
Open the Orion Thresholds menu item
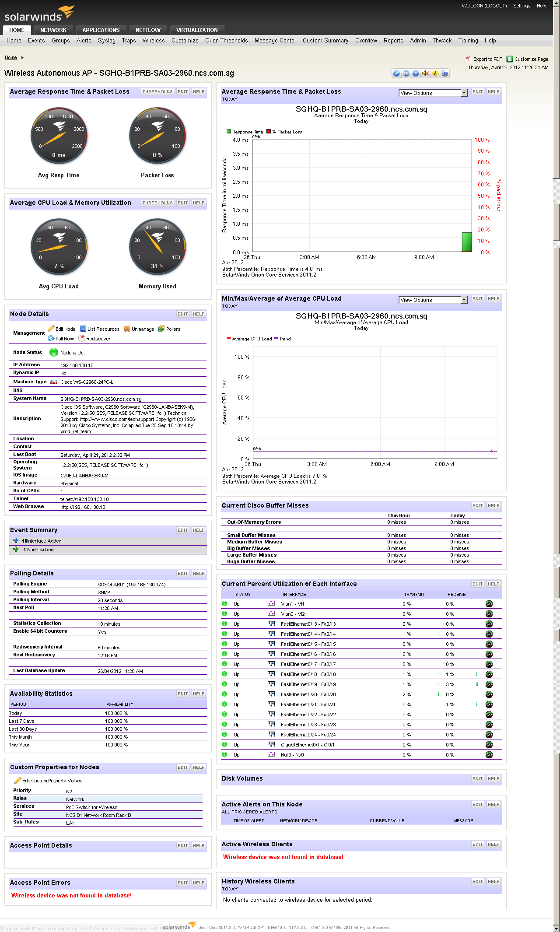pos(227,41)
